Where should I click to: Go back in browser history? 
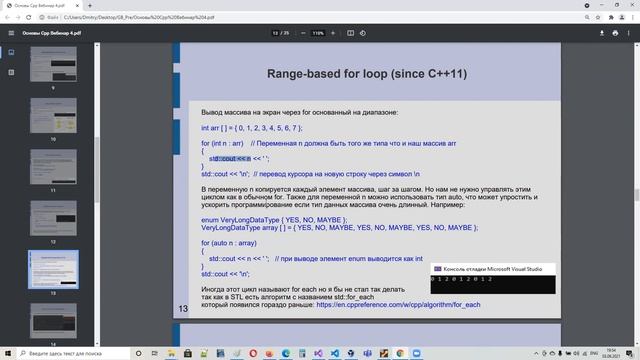coord(7,17)
